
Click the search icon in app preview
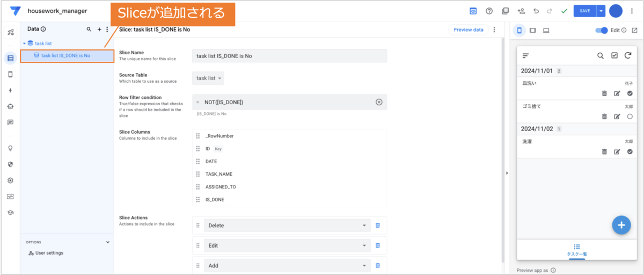tap(601, 55)
